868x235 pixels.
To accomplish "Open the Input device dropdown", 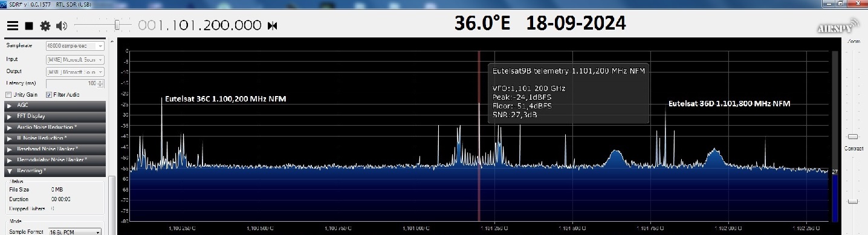I will 75,59.
